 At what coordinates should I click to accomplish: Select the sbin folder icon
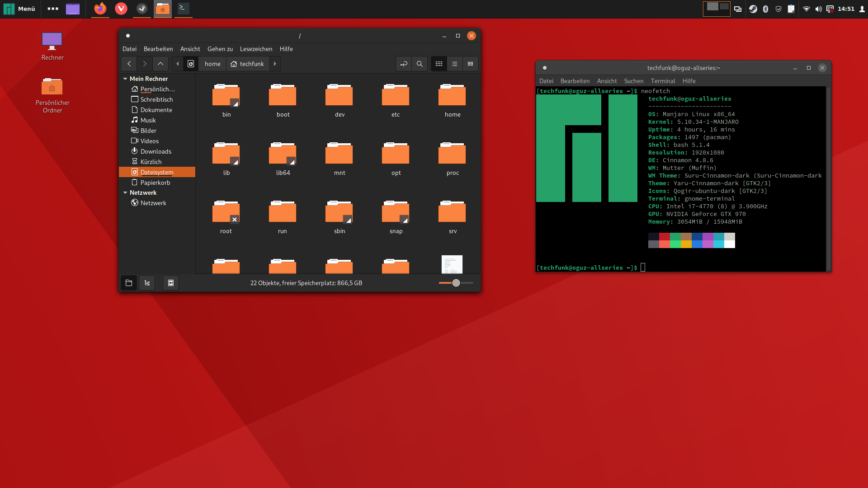[x=339, y=212]
